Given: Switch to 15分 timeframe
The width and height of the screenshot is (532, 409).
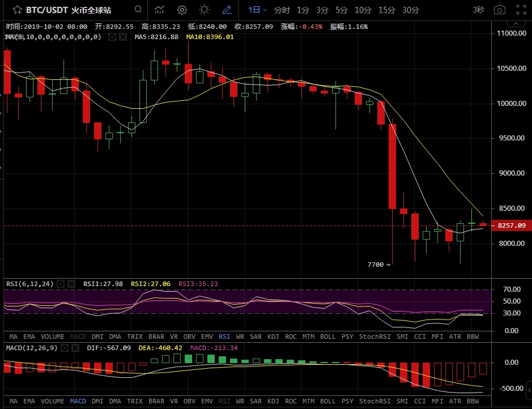Looking at the screenshot, I should click(x=386, y=10).
